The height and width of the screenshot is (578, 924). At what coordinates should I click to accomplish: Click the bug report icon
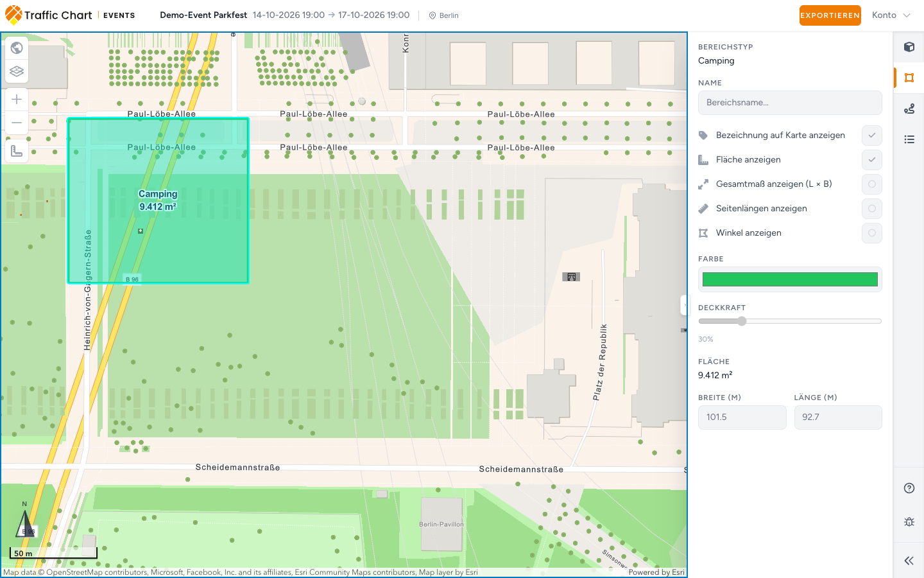pos(909,521)
